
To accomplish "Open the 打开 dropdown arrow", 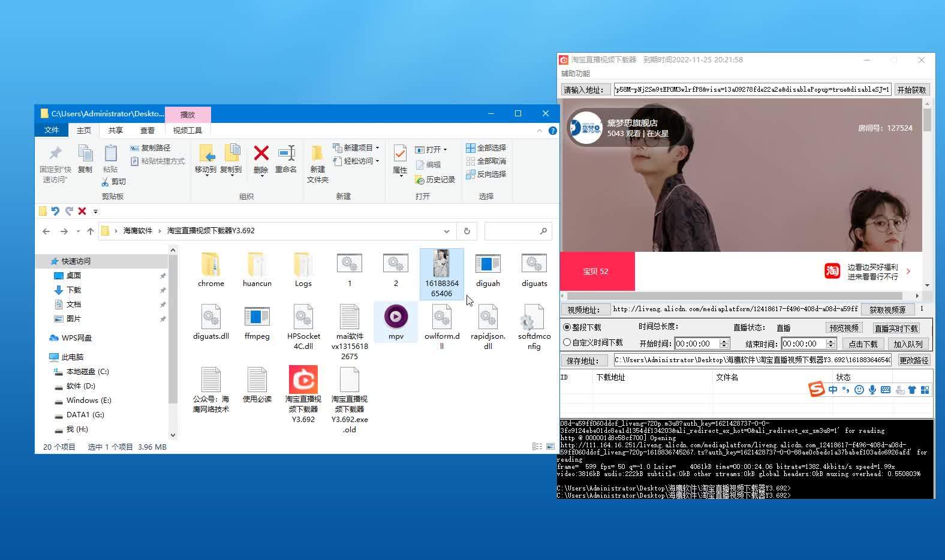I will click(x=445, y=149).
